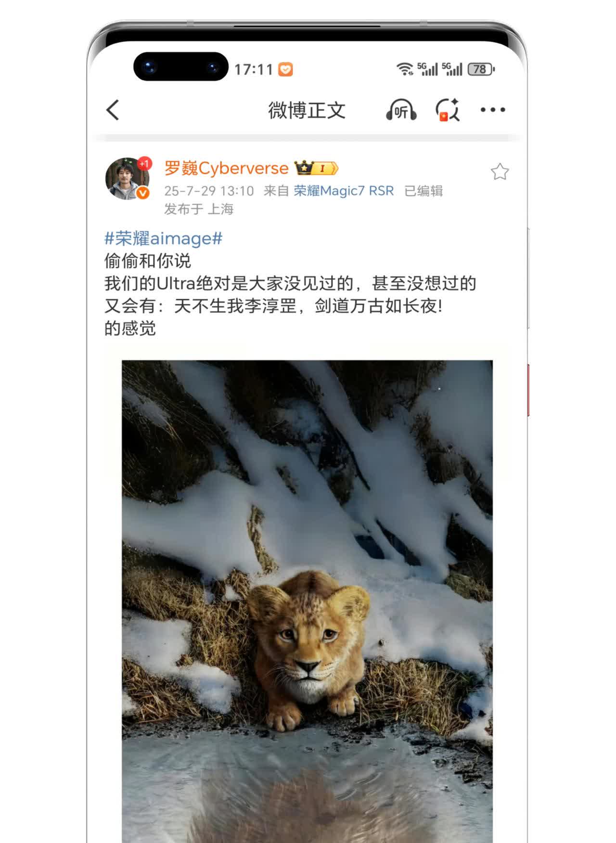Open the three-dot more menu
The image size is (616, 843).
493,110
